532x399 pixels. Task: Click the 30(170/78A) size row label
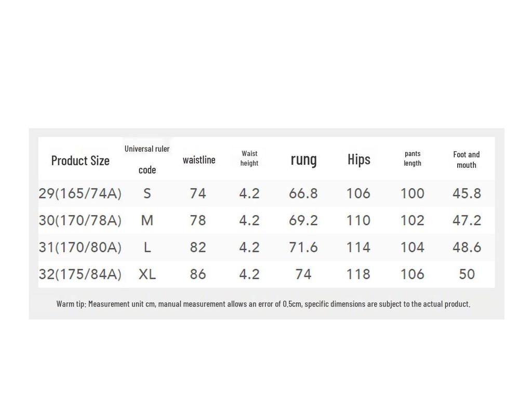[x=80, y=220]
